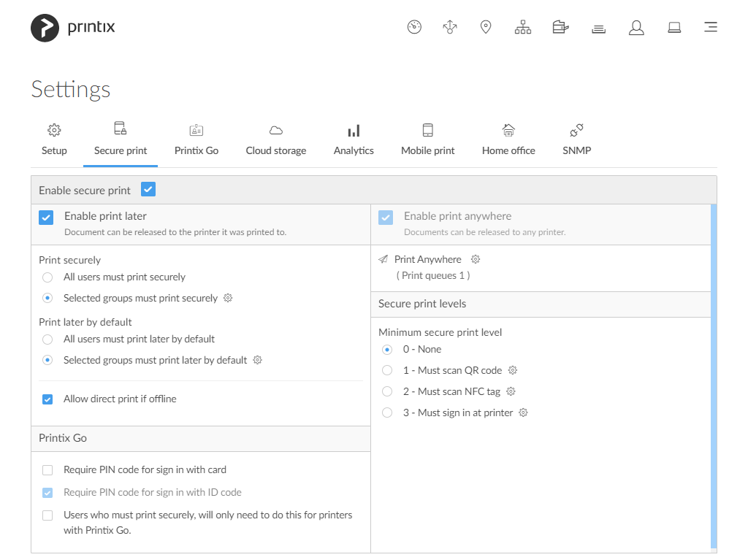Screen dimensions: 748x560
Task: Toggle Allow direct print if offline
Action: point(47,399)
